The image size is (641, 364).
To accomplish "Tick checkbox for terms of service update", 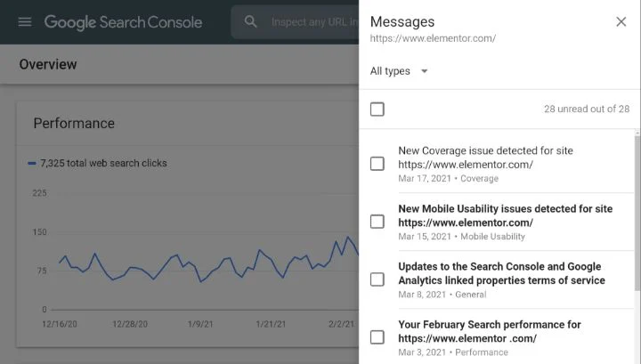I will [377, 279].
